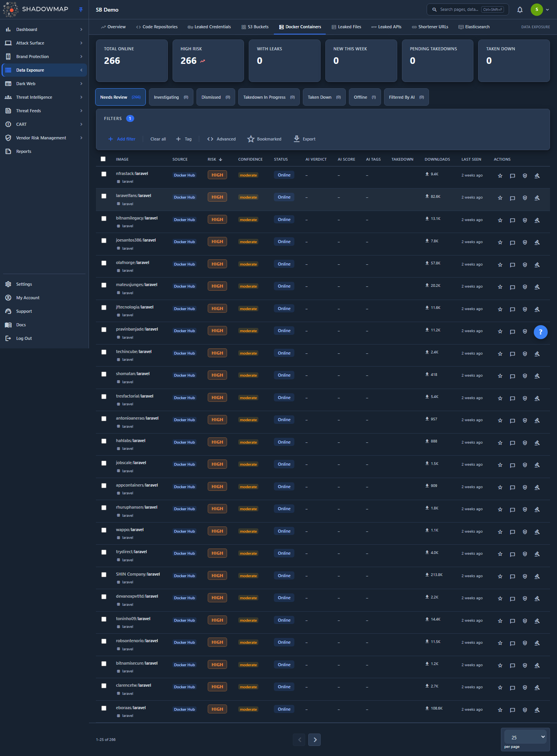Click the Add filter button

(x=122, y=139)
